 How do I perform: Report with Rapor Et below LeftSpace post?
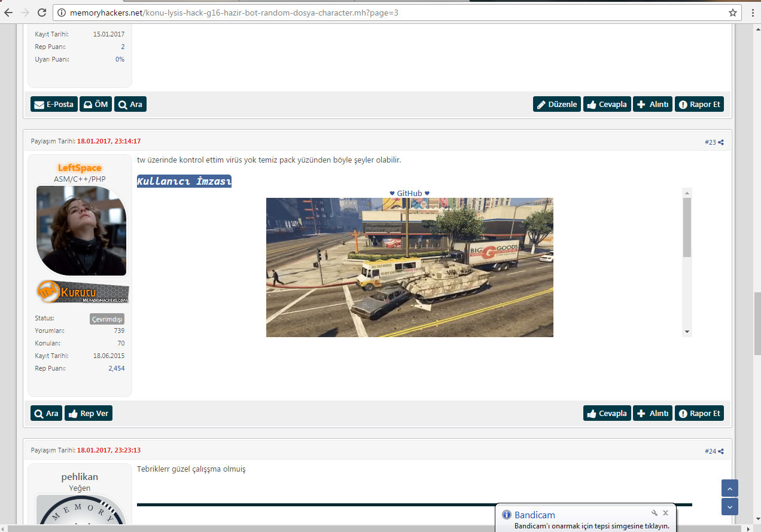pyautogui.click(x=699, y=413)
